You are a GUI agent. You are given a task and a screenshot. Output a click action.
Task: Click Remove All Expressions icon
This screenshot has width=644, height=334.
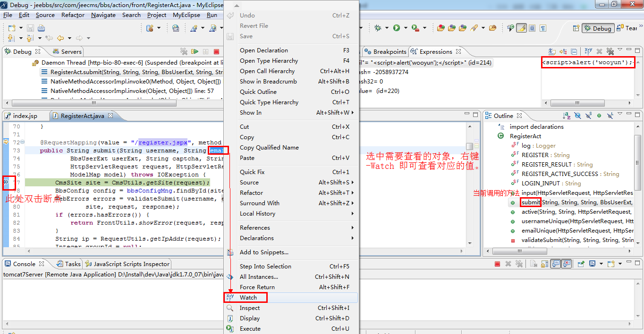[610, 51]
